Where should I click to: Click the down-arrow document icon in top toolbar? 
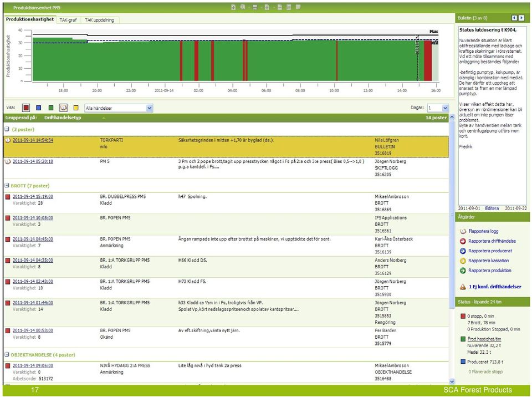click(x=233, y=7)
